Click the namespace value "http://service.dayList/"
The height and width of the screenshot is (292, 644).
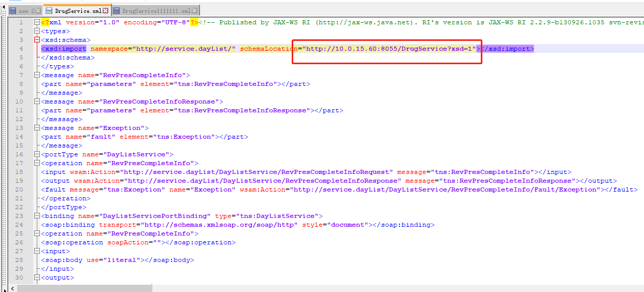(x=184, y=49)
